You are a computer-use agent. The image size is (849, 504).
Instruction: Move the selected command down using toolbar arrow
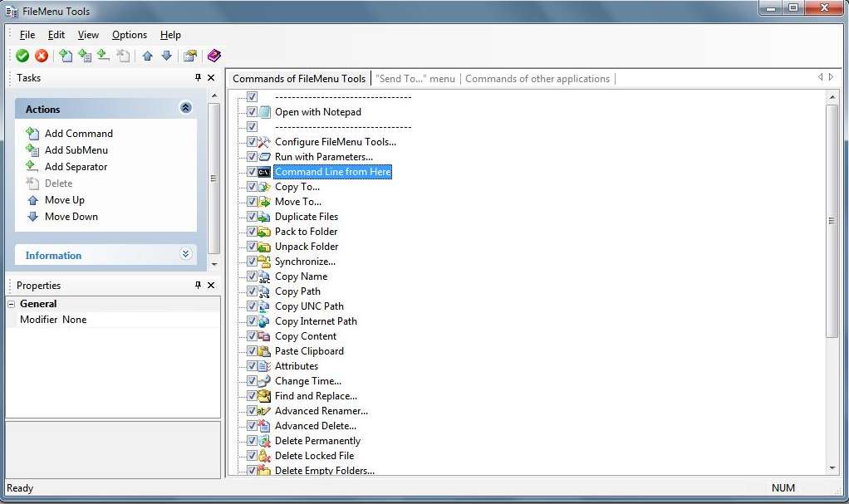pyautogui.click(x=165, y=56)
